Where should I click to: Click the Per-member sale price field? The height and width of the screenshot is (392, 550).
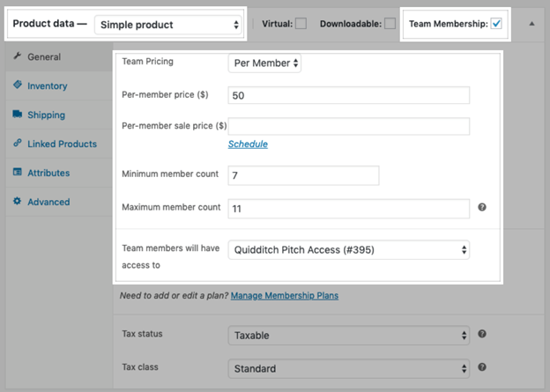[349, 126]
